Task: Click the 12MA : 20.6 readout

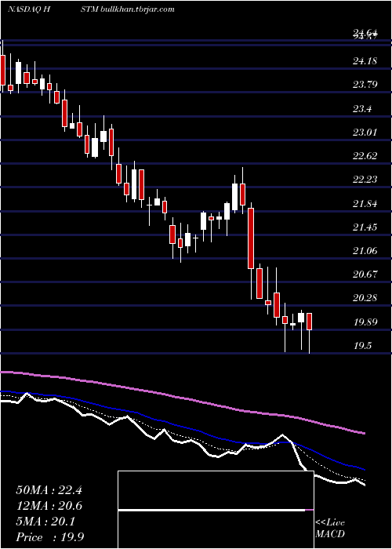Action: click(49, 506)
